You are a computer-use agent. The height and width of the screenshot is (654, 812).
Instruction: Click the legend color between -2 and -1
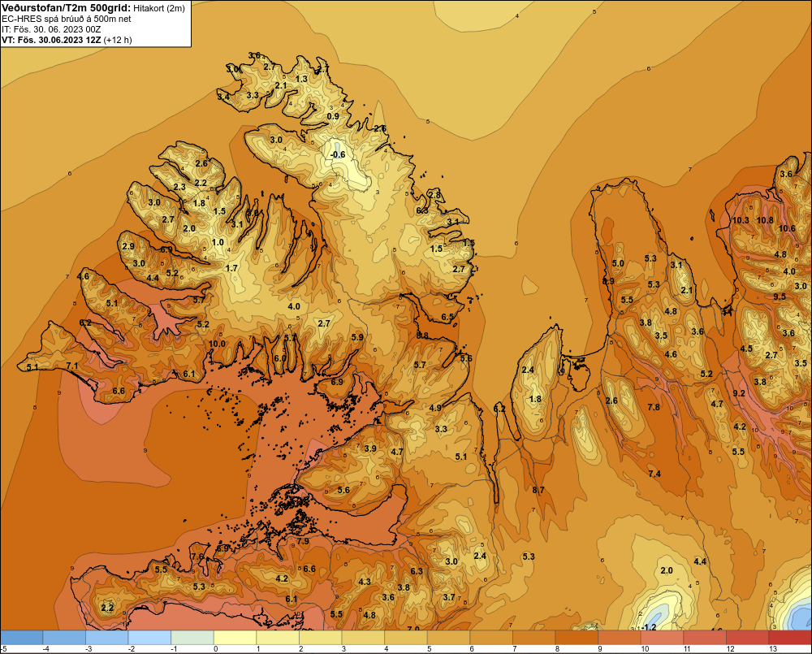(x=149, y=638)
